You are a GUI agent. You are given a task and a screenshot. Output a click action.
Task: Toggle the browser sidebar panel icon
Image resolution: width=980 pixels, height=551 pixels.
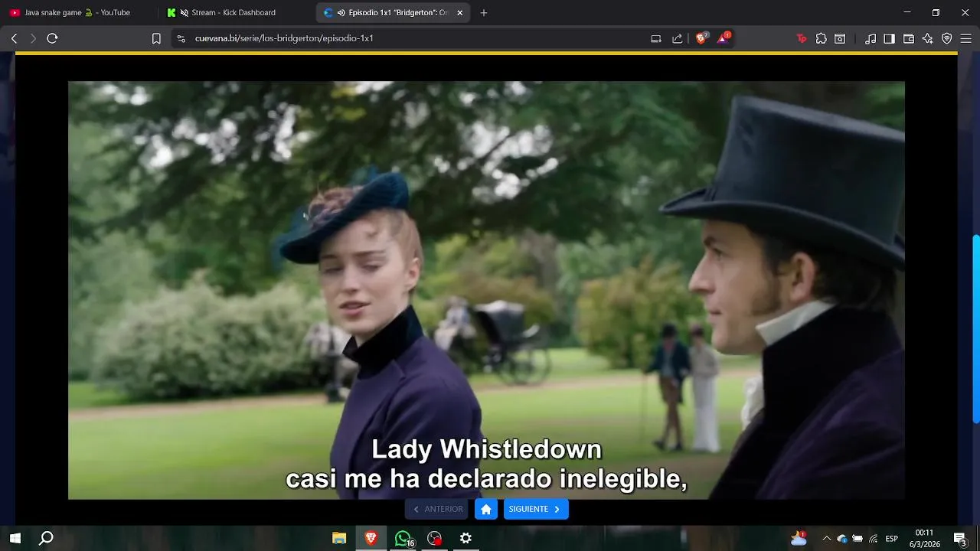(889, 38)
